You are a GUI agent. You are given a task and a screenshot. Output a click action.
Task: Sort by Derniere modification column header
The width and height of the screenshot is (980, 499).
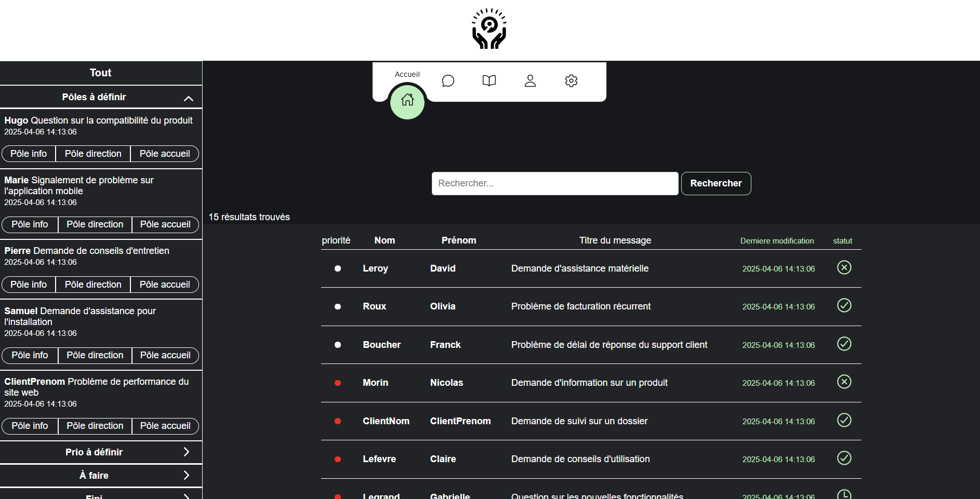777,241
